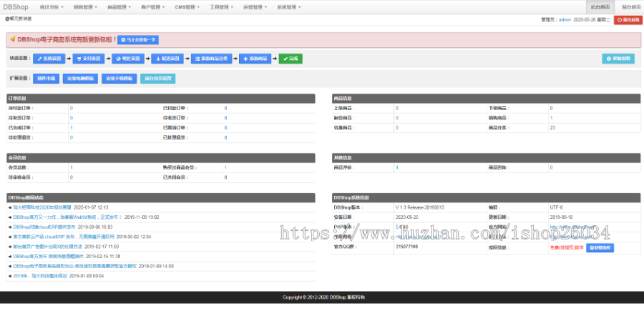
Task: Click speaker icon beside 2020-01-07 news
Action: click(x=10, y=207)
